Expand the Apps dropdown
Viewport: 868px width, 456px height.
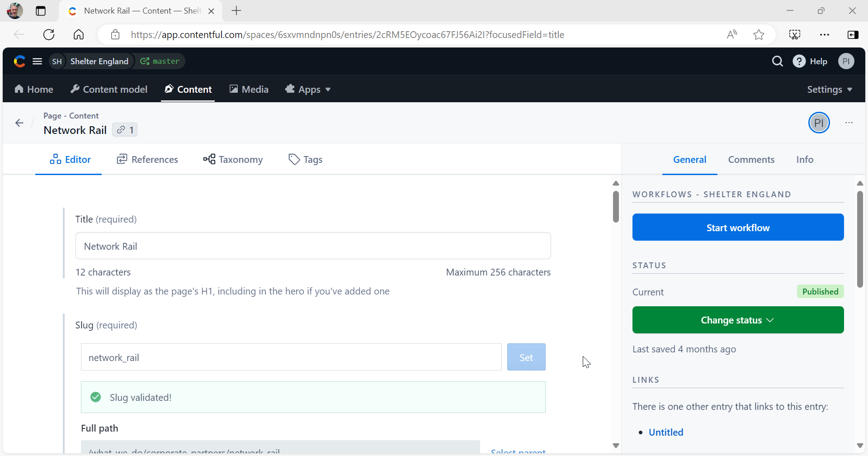pos(308,89)
